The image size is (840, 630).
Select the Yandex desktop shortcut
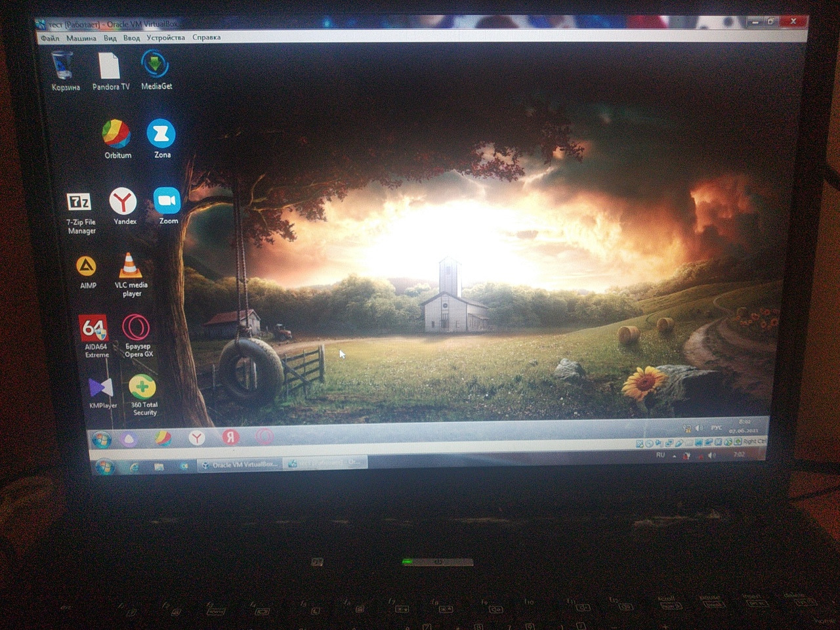tap(124, 206)
